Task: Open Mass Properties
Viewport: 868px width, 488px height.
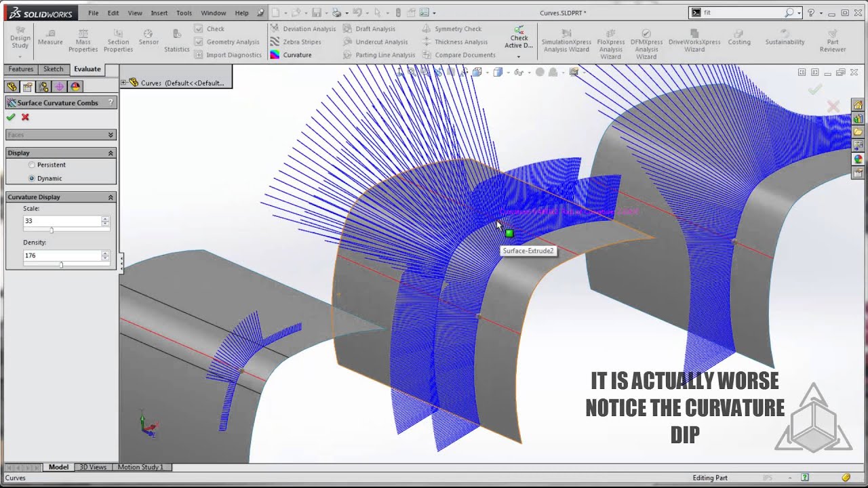Action: coord(83,41)
